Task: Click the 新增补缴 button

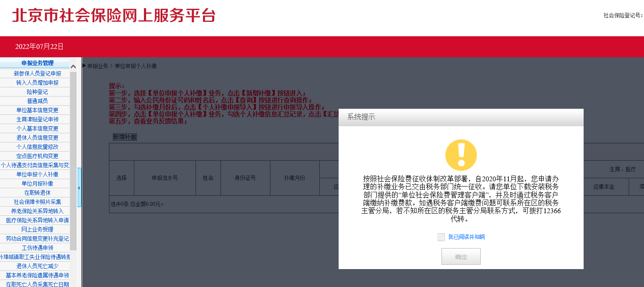Action: (125, 137)
